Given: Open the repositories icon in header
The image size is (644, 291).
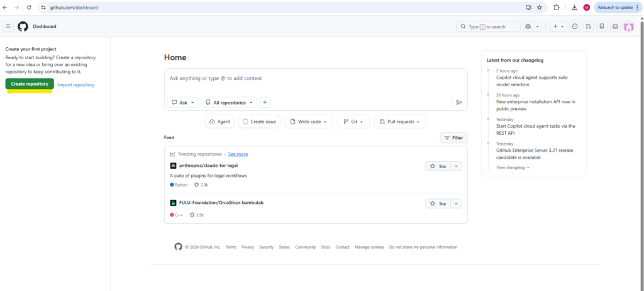Looking at the screenshot, I should tap(602, 26).
